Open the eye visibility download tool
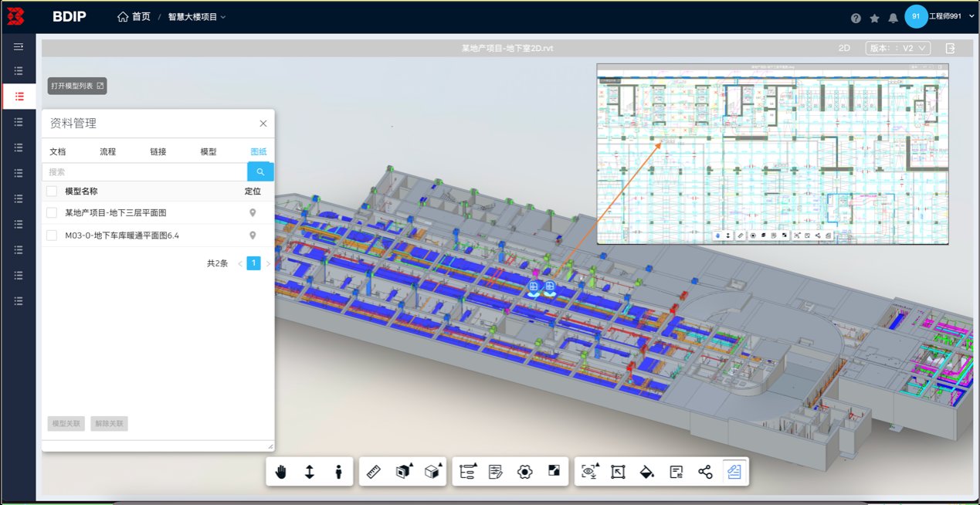Viewport: 980px width, 505px height. (590, 472)
